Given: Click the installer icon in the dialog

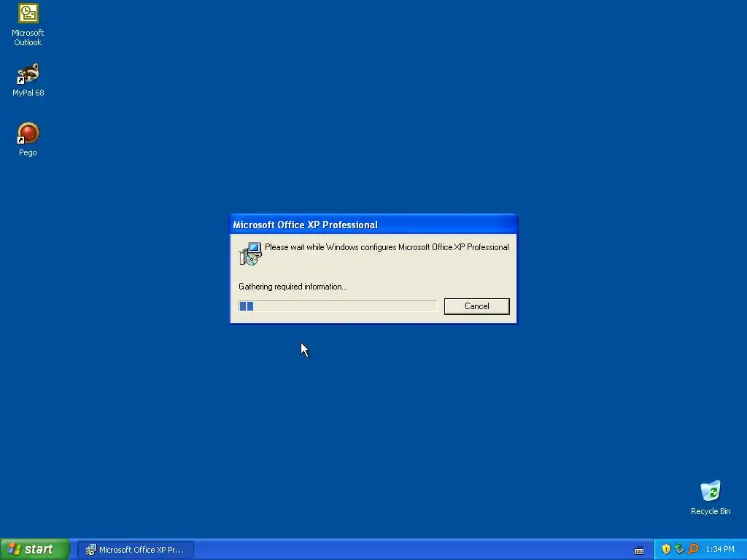Looking at the screenshot, I should click(x=250, y=254).
